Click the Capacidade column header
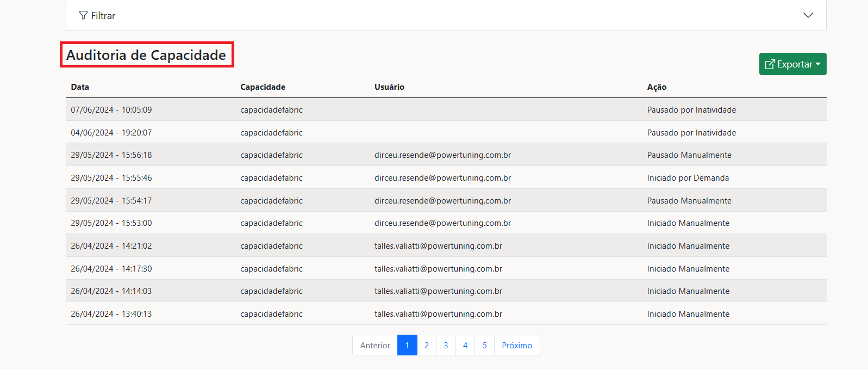The width and height of the screenshot is (868, 369). point(263,87)
